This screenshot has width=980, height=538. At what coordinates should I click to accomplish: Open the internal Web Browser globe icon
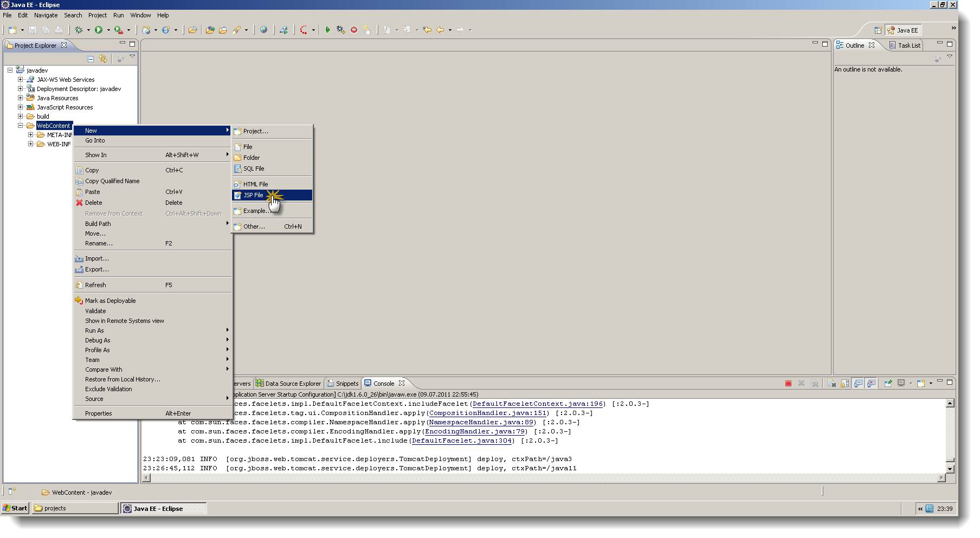pos(265,30)
